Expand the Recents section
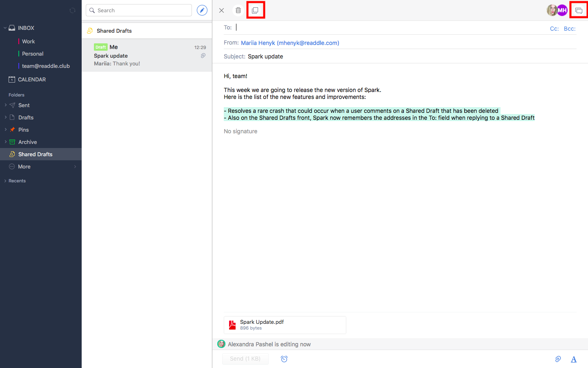This screenshot has height=368, width=588. (x=5, y=181)
